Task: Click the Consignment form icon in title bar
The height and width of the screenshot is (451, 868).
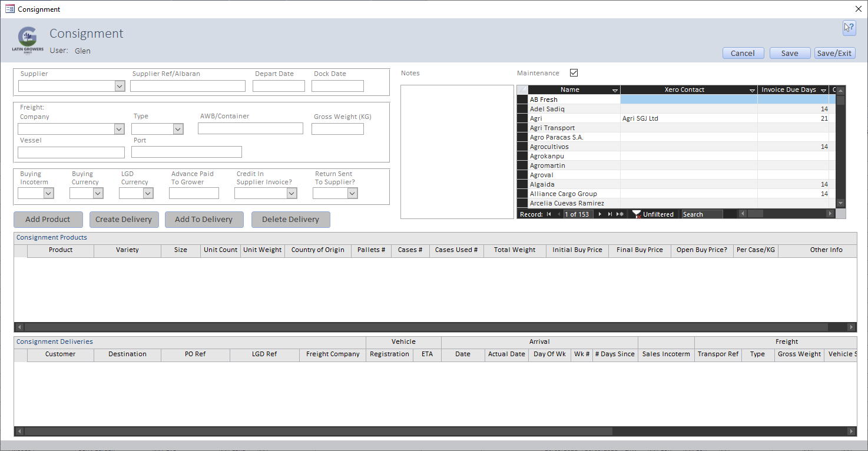Action: point(9,9)
